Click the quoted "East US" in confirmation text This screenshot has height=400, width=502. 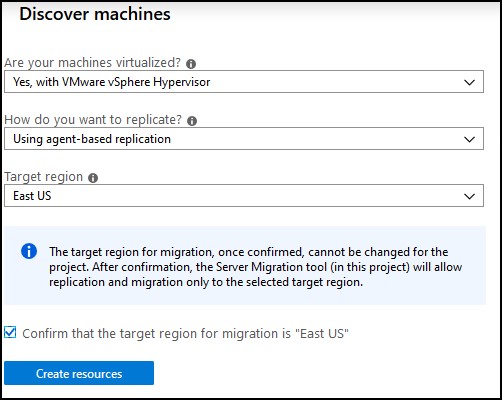coord(322,333)
